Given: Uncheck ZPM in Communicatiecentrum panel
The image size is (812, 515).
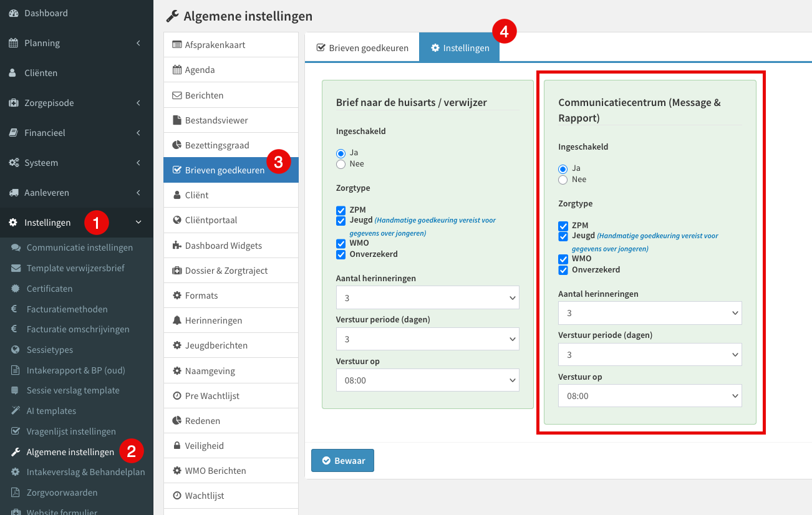Looking at the screenshot, I should coord(563,226).
